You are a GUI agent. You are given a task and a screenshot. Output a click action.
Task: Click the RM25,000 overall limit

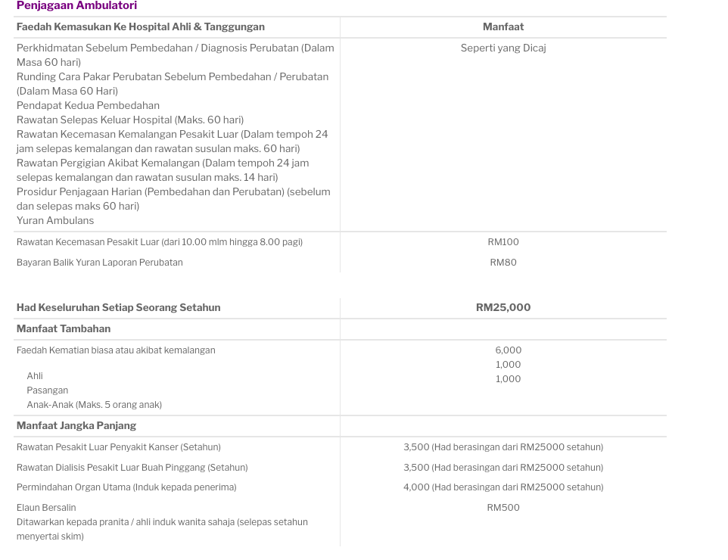(x=502, y=307)
